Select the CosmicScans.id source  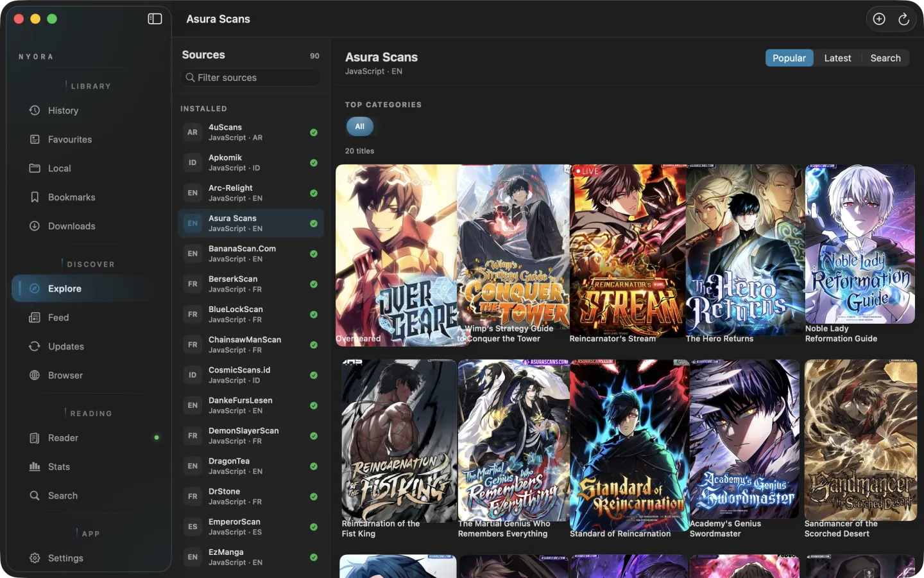pos(251,375)
